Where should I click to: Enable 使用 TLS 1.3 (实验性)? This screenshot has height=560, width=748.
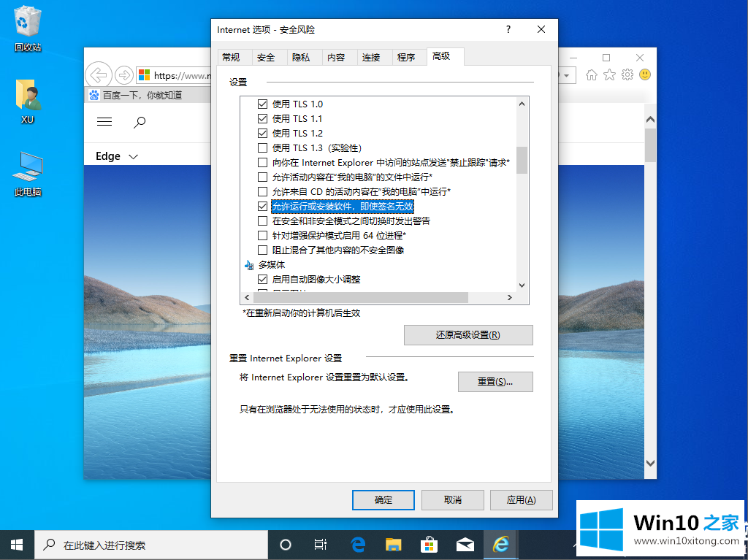(x=262, y=148)
